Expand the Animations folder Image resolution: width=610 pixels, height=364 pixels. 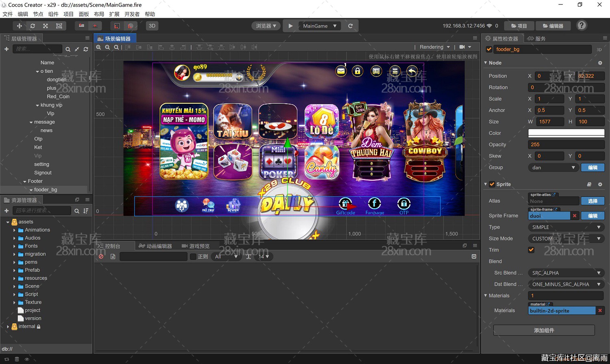(x=14, y=230)
